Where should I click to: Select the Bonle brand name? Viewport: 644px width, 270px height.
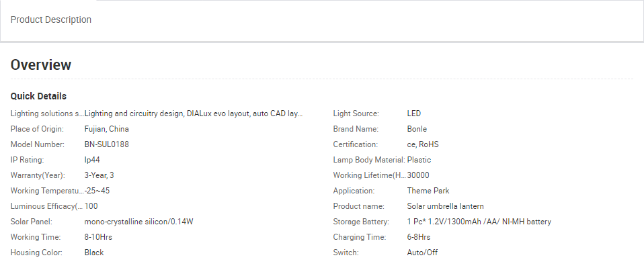point(417,129)
